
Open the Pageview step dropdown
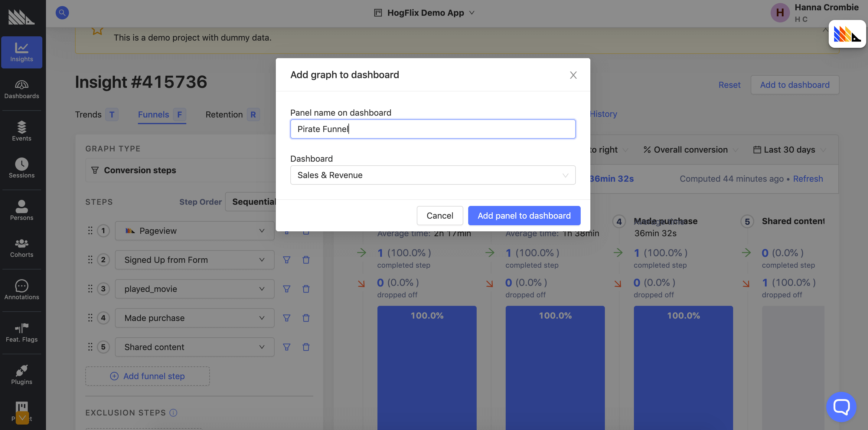click(194, 231)
